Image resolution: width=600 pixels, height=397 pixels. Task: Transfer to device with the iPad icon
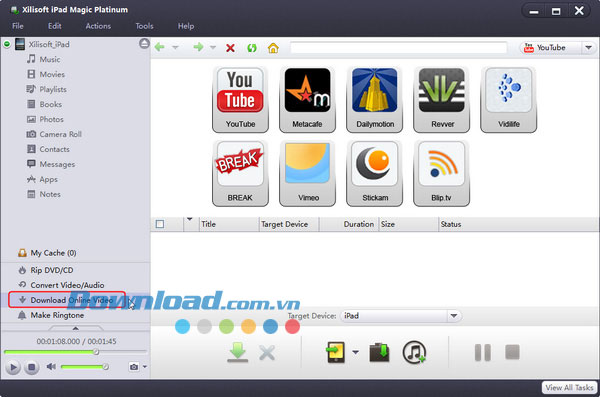tap(335, 352)
